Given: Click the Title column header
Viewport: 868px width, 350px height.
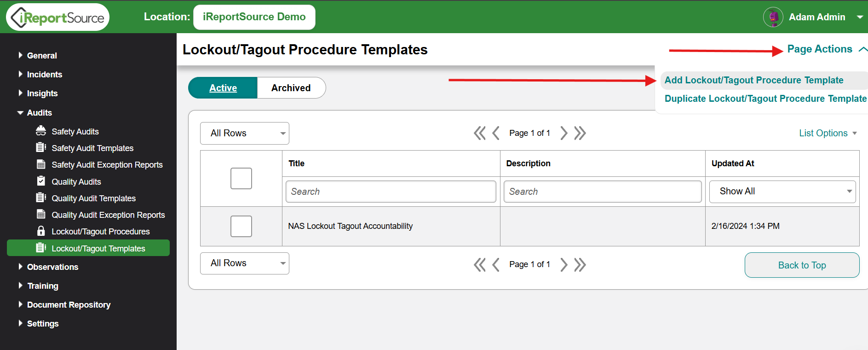Looking at the screenshot, I should (x=296, y=163).
